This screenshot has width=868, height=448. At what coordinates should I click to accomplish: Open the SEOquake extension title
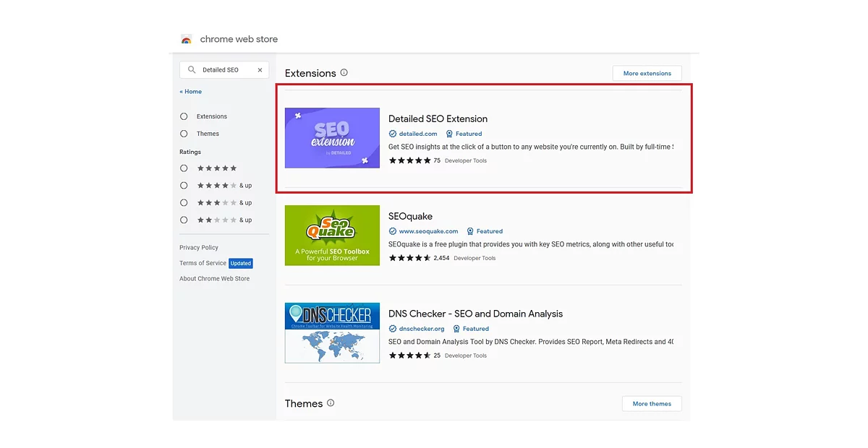point(411,217)
